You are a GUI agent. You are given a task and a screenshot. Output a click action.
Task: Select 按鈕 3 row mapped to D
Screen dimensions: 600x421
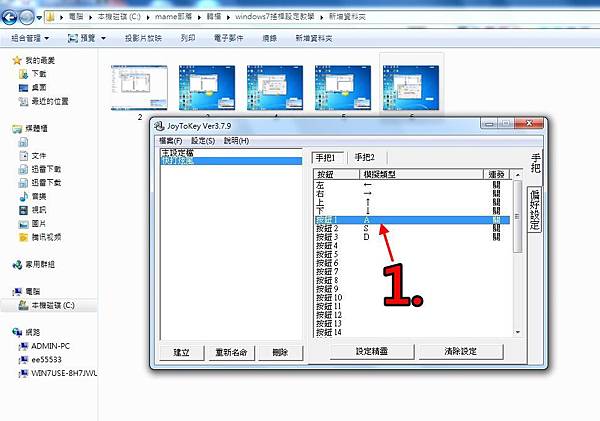click(412, 237)
